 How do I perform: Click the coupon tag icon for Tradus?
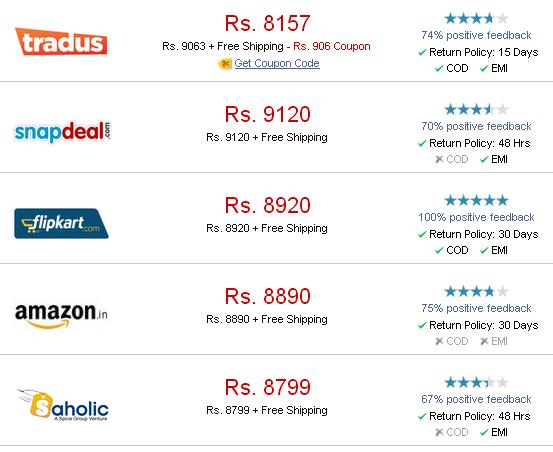click(x=225, y=64)
